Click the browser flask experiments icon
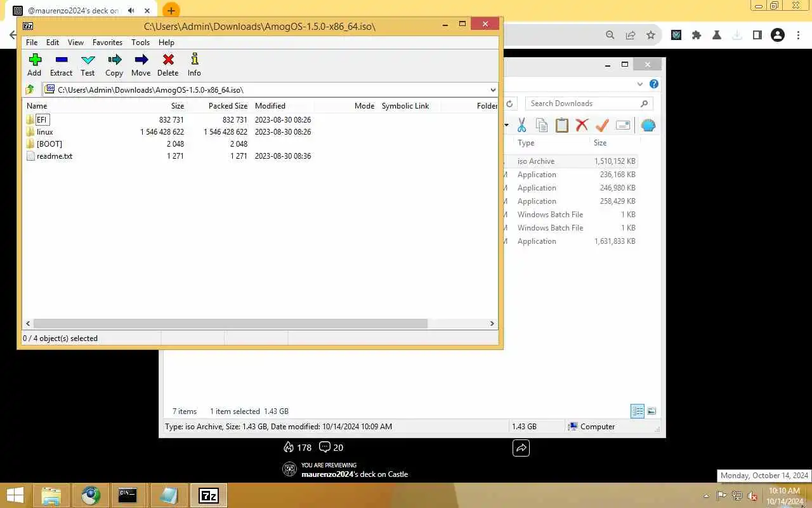 [717, 36]
